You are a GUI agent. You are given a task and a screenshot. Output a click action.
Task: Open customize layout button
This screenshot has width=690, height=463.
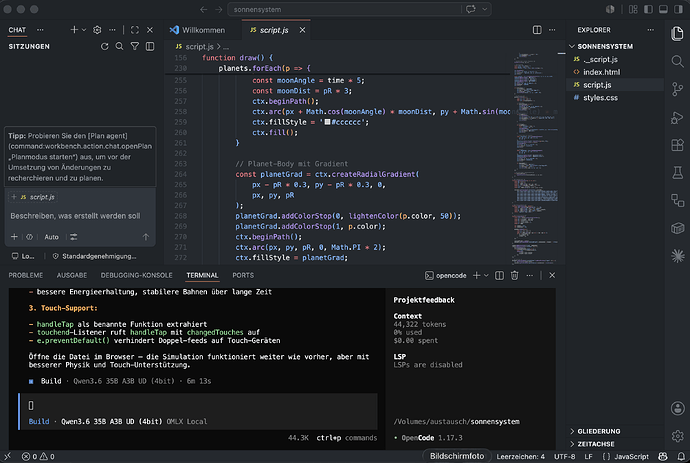[633, 9]
